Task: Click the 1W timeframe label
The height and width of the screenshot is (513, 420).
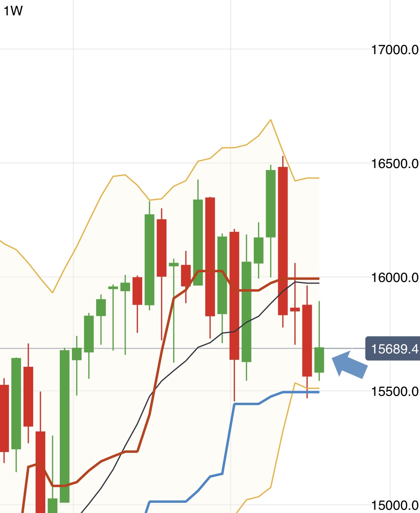Action: tap(13, 11)
